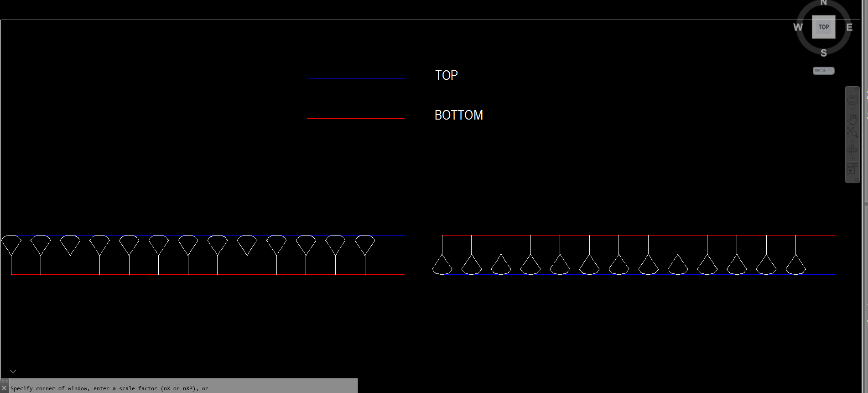868x393 pixels.
Task: Click the TOP face of the ViewCube
Action: click(823, 27)
